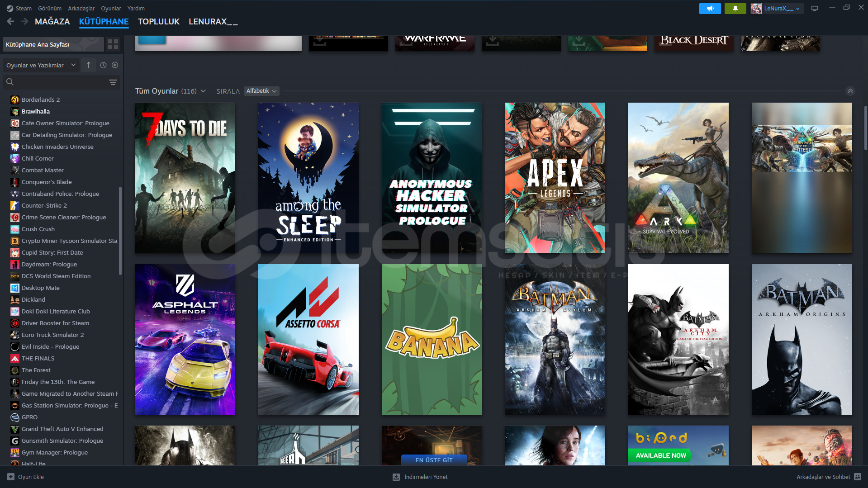868x488 pixels.
Task: Toggle ready-to-play filter icon
Action: coord(115,65)
